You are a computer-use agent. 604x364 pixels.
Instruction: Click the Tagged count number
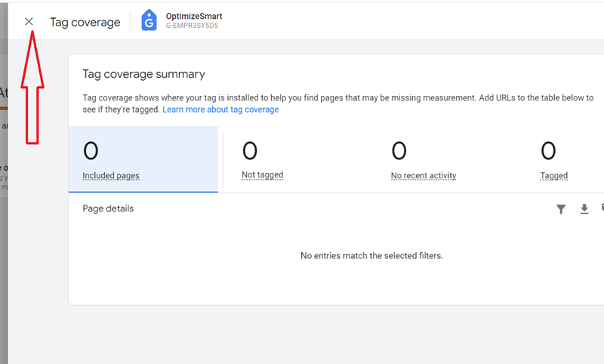point(548,151)
